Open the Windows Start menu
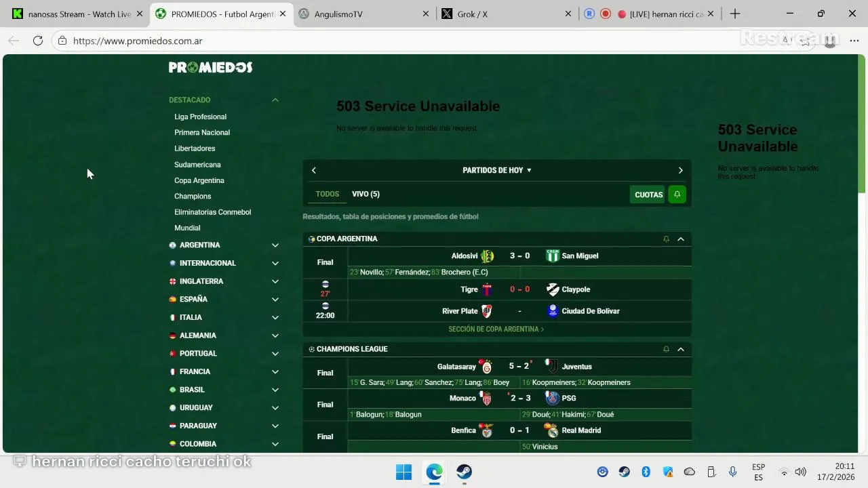 coord(403,472)
